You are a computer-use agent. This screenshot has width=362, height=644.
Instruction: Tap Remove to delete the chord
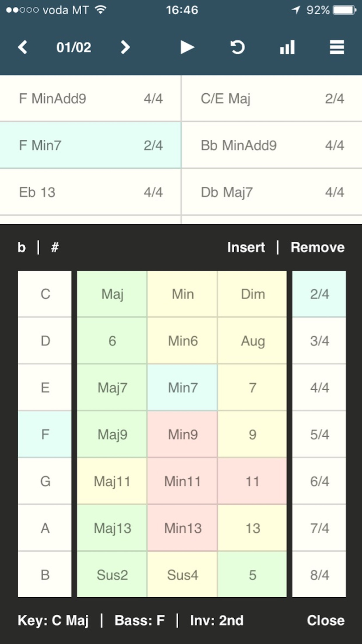point(318,247)
